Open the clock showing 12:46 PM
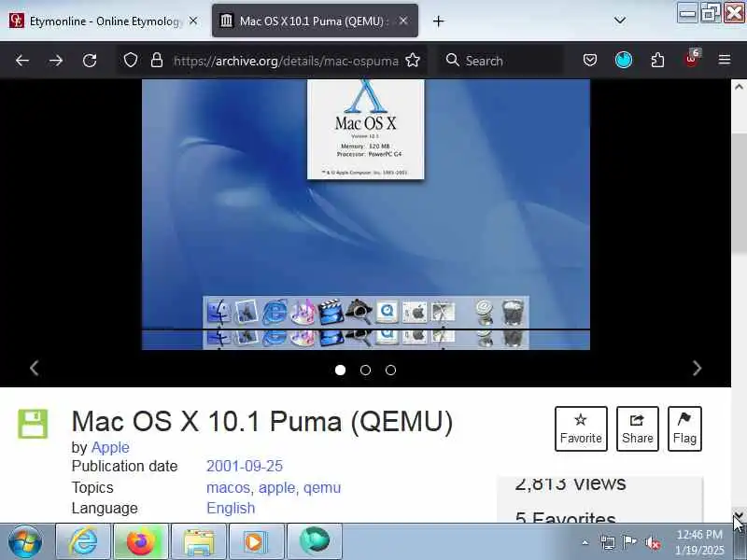Viewport: 747px width, 560px height. pos(699,542)
